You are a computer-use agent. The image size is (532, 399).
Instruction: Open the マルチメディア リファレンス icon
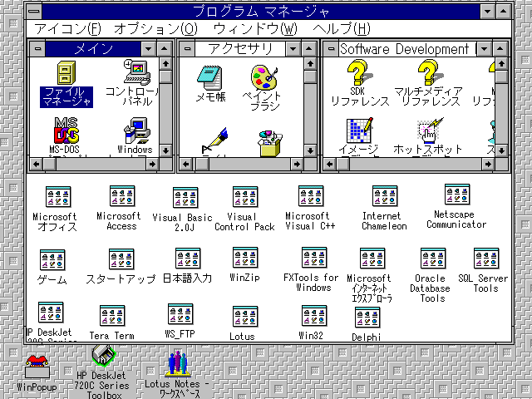[426, 76]
